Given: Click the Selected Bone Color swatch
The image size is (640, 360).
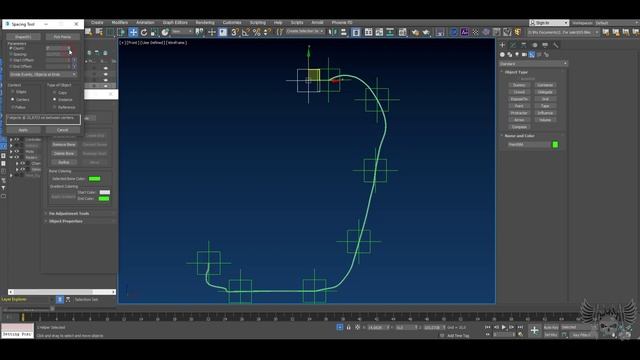Looking at the screenshot, I should (x=95, y=179).
